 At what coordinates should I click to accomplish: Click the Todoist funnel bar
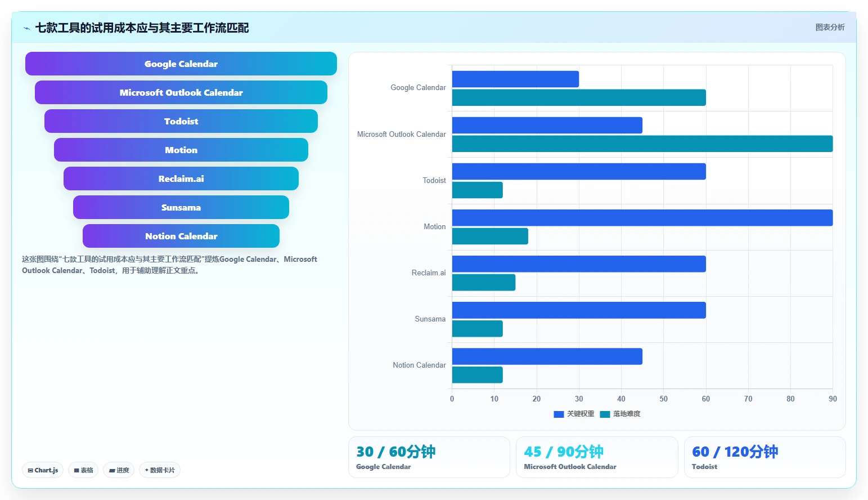pyautogui.click(x=181, y=121)
